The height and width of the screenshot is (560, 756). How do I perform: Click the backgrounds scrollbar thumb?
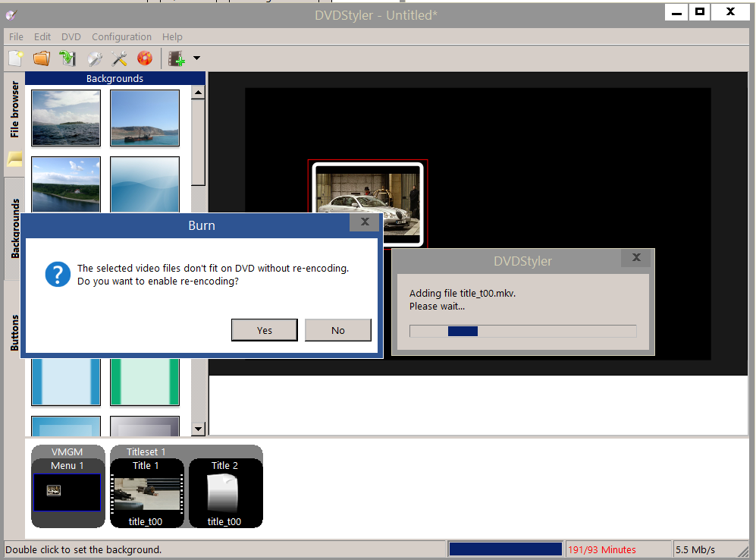click(198, 142)
